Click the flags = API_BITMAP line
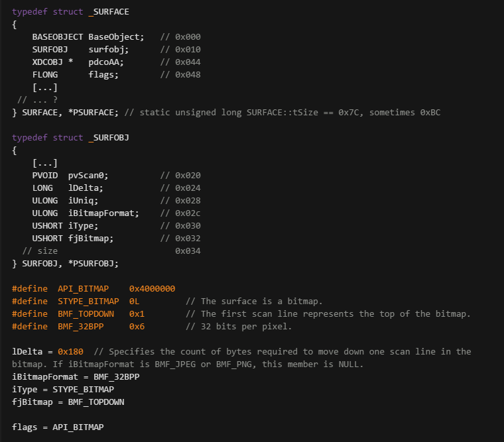 coord(58,427)
